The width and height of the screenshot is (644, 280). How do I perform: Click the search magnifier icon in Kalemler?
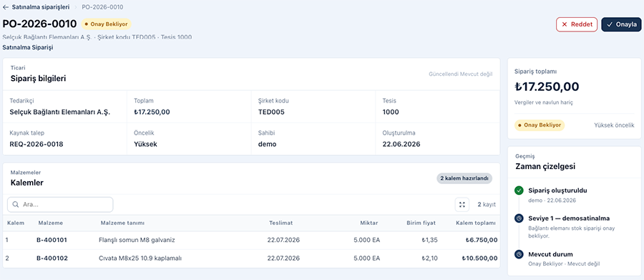[16, 204]
